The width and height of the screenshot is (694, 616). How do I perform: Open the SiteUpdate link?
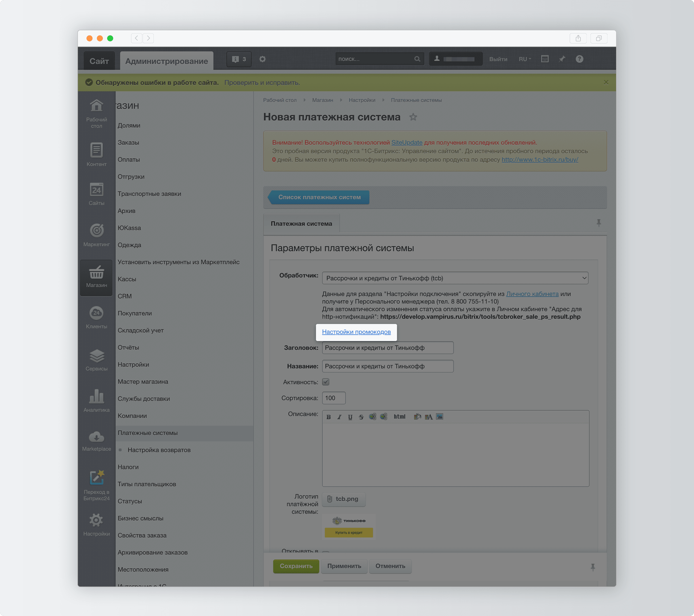(x=407, y=143)
